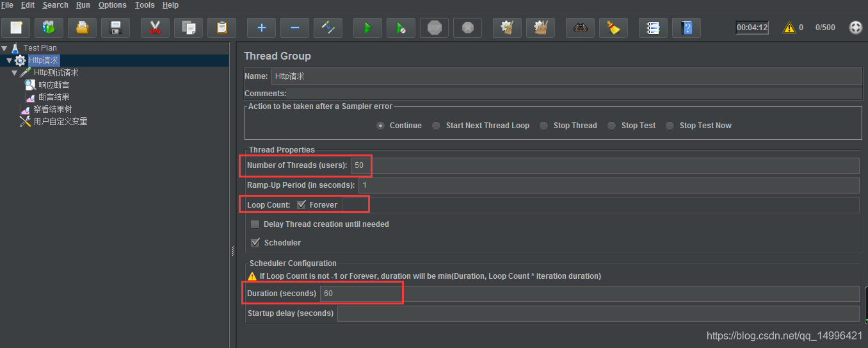Viewport: 868px width, 348px height.
Task: Click the Ramp-Up Period field
Action: pos(609,185)
